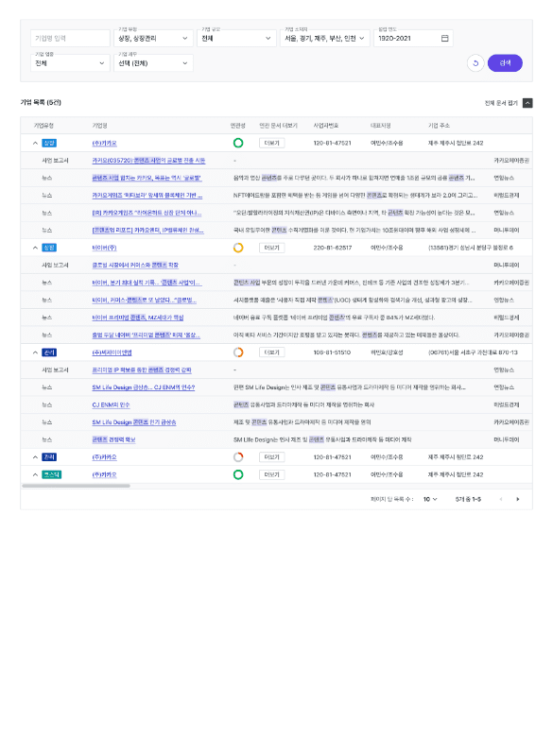Click the horizontal scrollbar under the table

tap(77, 486)
